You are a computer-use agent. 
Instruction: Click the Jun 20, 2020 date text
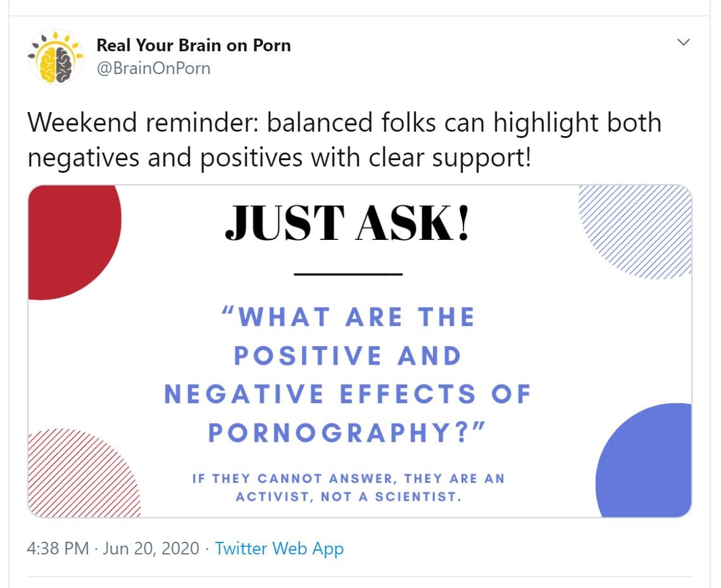[151, 548]
